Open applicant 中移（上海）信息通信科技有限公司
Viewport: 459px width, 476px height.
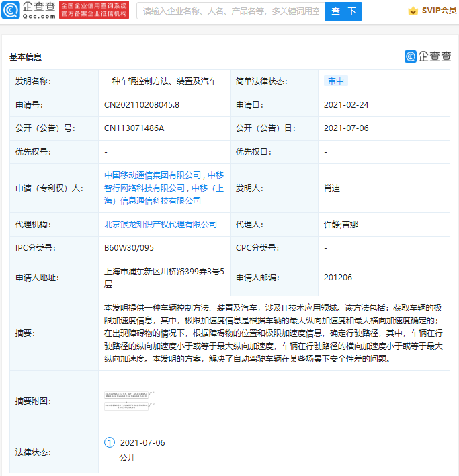coord(153,200)
